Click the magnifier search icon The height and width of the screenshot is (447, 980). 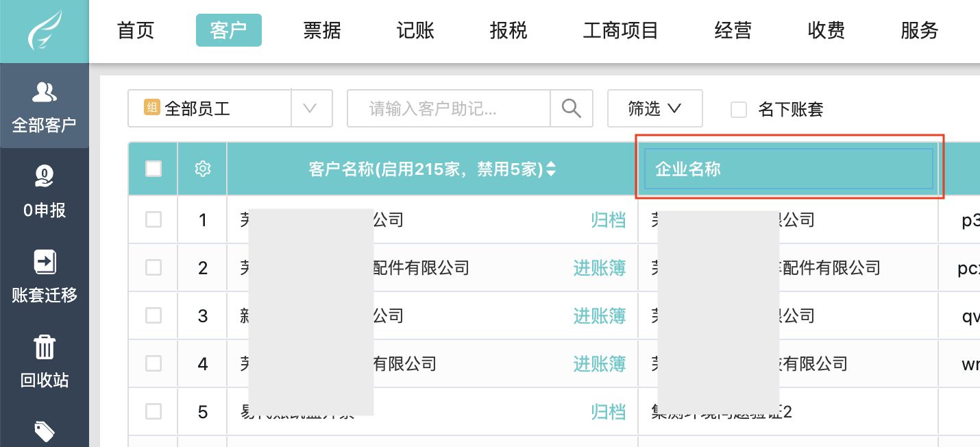[x=572, y=108]
